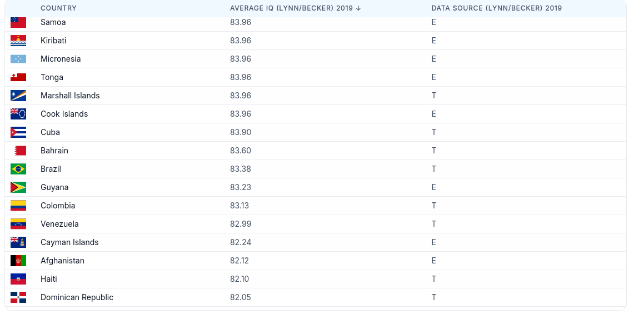Click Dominican Republic's IQ value 82.05

pyautogui.click(x=241, y=297)
